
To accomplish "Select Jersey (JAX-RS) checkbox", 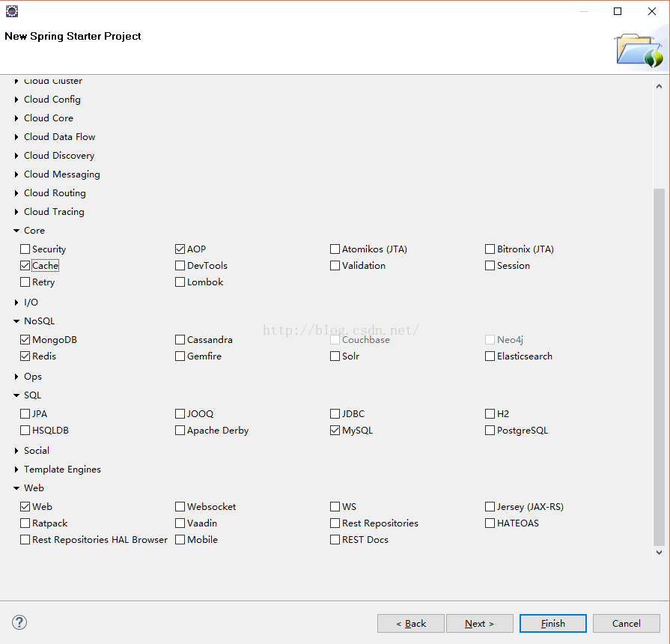I will 490,506.
